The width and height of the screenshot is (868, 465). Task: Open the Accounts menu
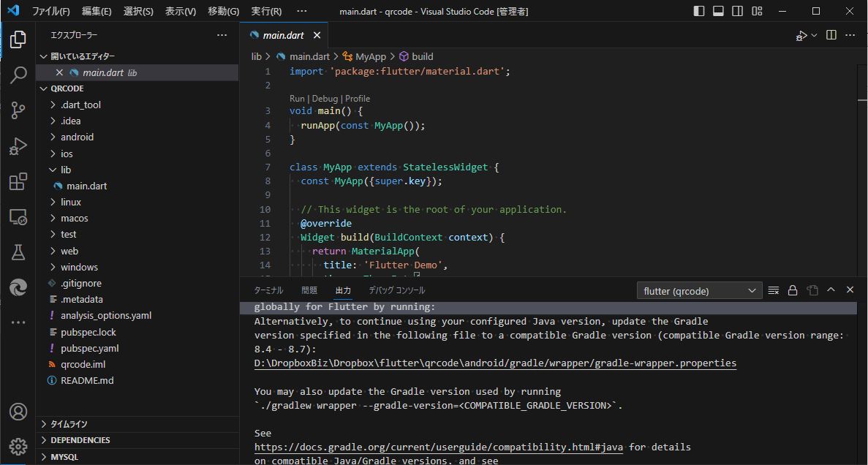point(18,412)
